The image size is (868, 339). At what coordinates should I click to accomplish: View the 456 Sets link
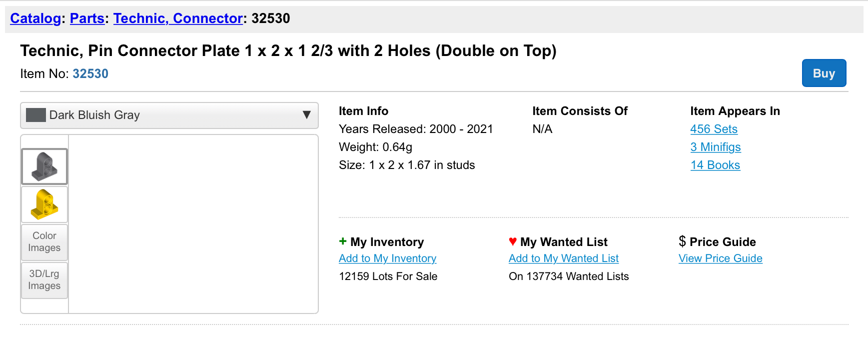(x=714, y=129)
